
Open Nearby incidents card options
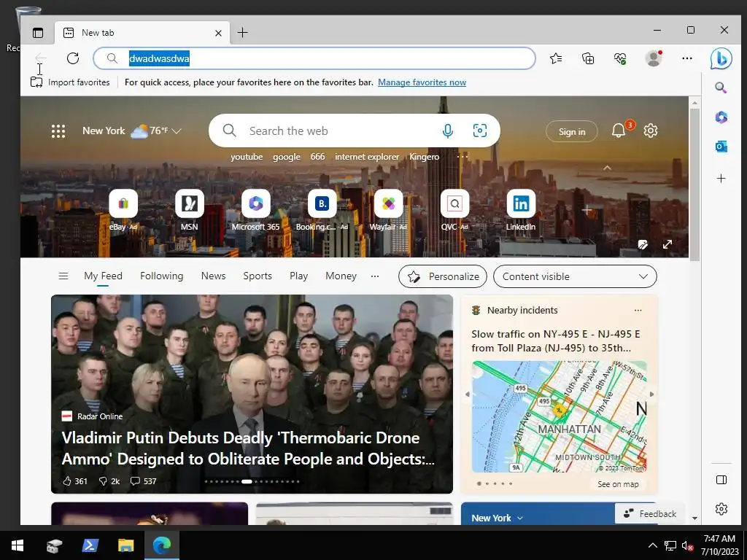coord(638,311)
